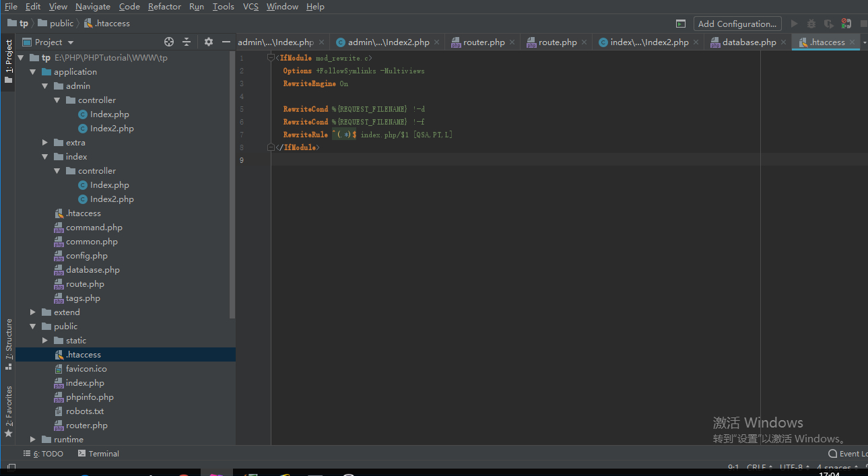The width and height of the screenshot is (868, 476).
Task: Click the Debug bug icon
Action: (811, 24)
